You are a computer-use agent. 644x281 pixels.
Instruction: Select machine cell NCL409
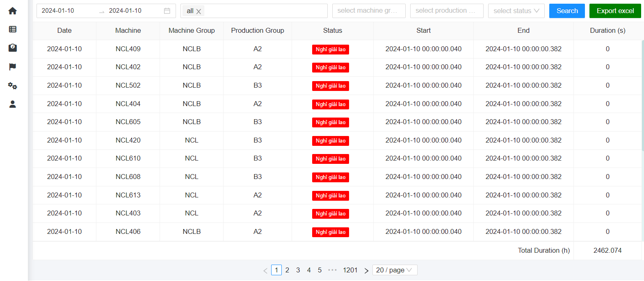coord(128,49)
